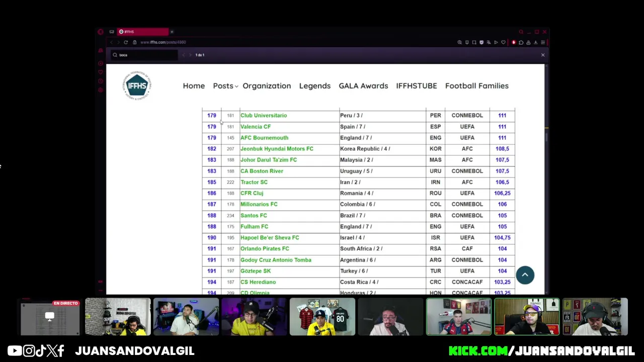Open the IFFHSTUBE menu item

417,85
